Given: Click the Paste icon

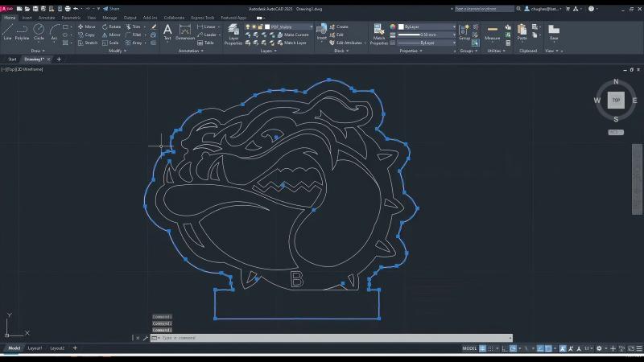Looking at the screenshot, I should pyautogui.click(x=522, y=32).
